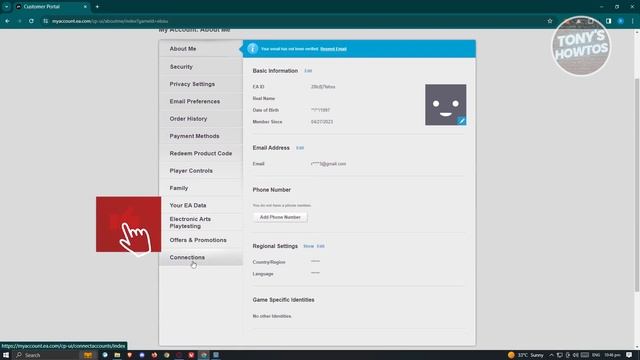The height and width of the screenshot is (360, 640).
Task: Open the volume control in system tray
Action: coord(576,355)
